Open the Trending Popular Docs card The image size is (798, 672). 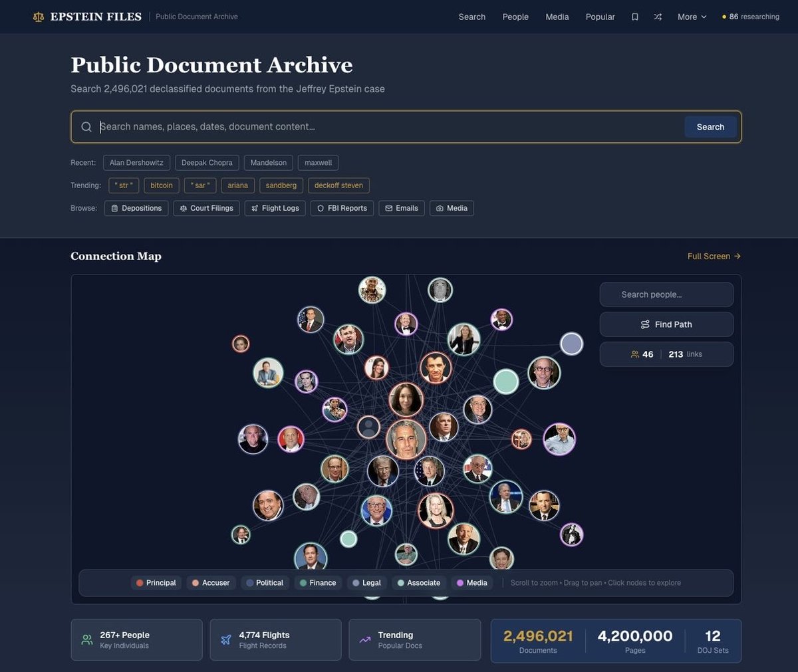(x=414, y=640)
